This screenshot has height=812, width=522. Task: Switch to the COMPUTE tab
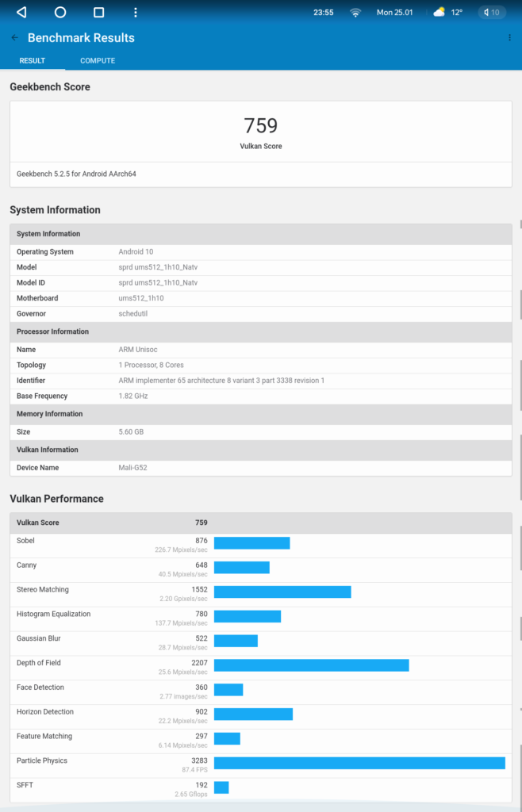[98, 61]
